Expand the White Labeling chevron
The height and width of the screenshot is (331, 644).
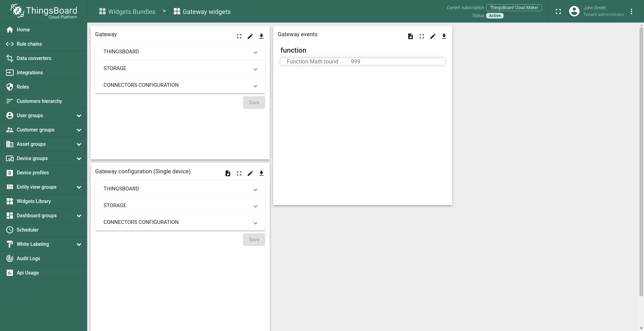click(x=79, y=245)
